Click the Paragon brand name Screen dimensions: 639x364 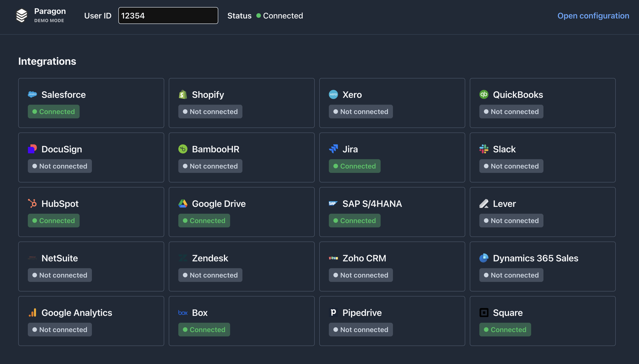click(50, 11)
